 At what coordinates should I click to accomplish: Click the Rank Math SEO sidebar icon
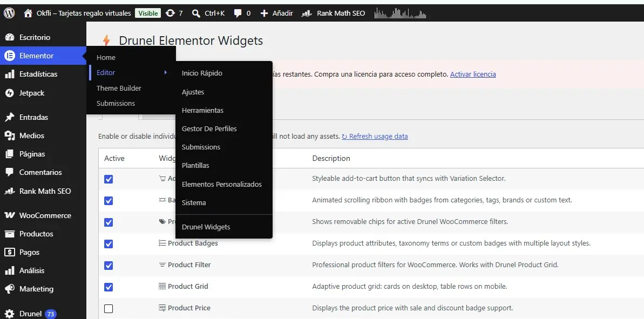point(9,191)
